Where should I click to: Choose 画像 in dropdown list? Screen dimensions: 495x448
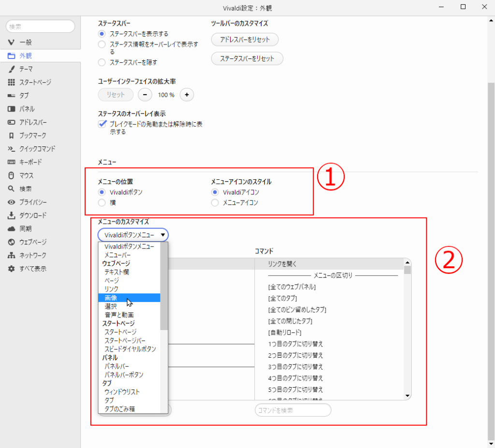tap(130, 298)
